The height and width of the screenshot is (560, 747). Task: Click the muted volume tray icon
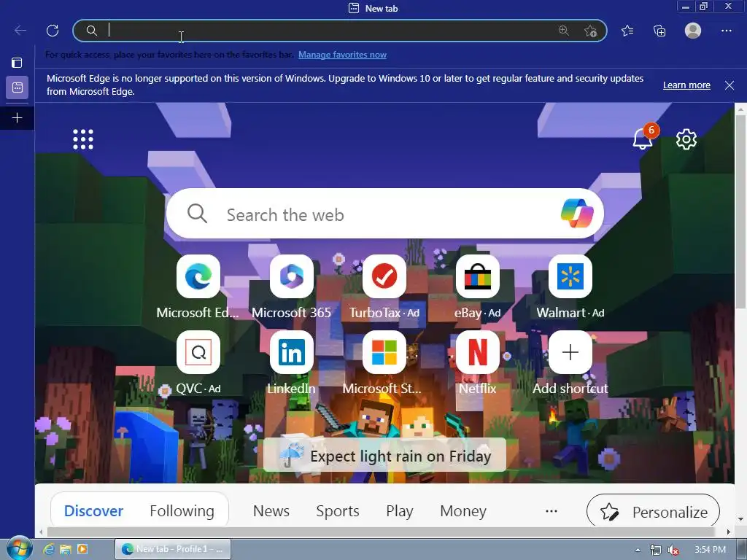[673, 550]
